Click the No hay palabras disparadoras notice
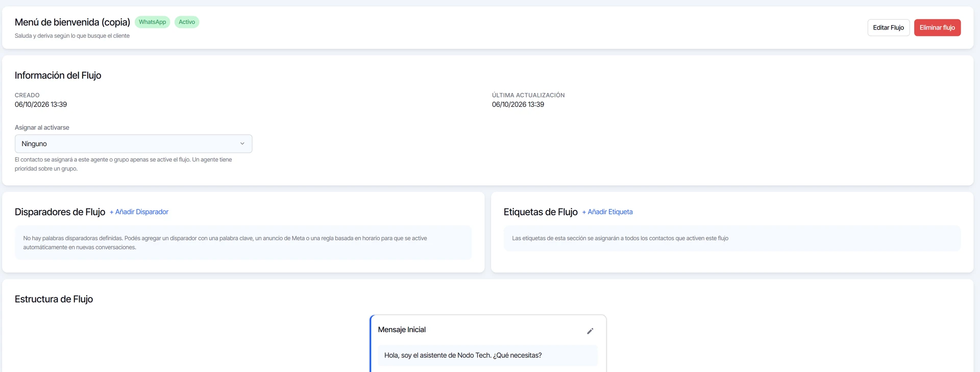980x372 pixels. pos(243,243)
